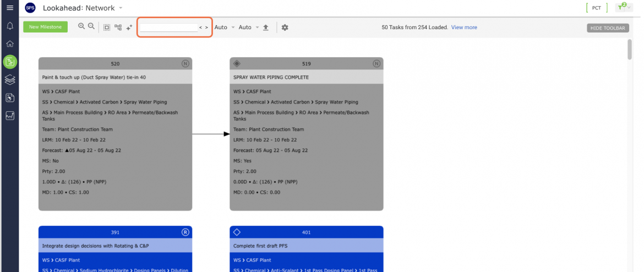
Task: Zoom out the network view
Action: [x=91, y=27]
